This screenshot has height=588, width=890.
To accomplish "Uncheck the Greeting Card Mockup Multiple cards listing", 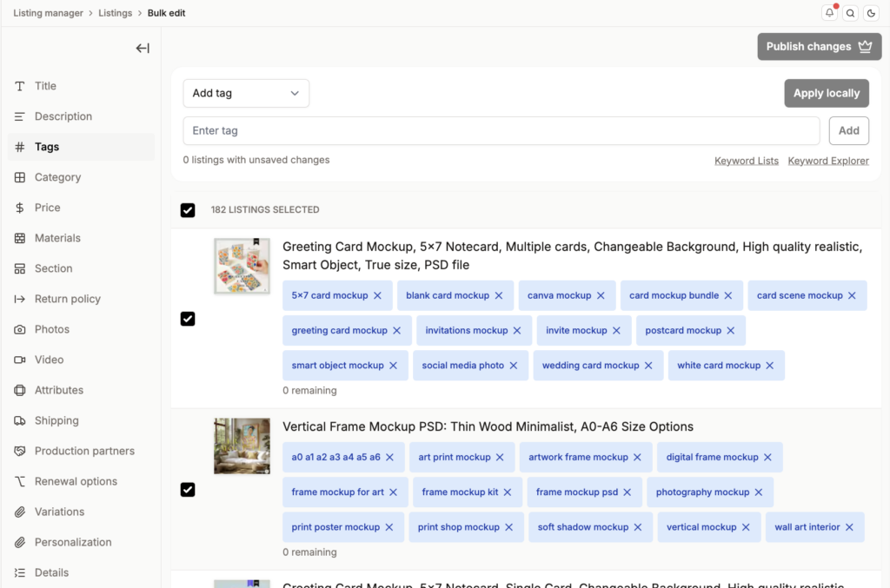I will (x=188, y=319).
